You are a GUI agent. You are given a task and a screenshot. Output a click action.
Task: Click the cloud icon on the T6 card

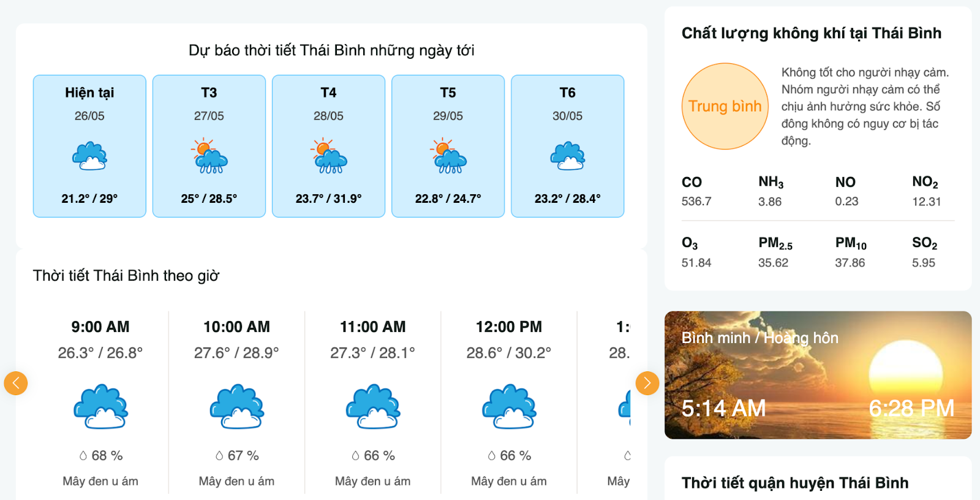coord(567,156)
